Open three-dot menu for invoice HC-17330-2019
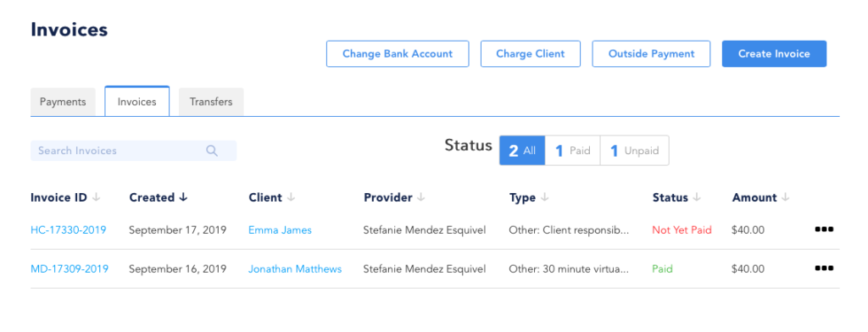The width and height of the screenshot is (868, 332). 824,230
